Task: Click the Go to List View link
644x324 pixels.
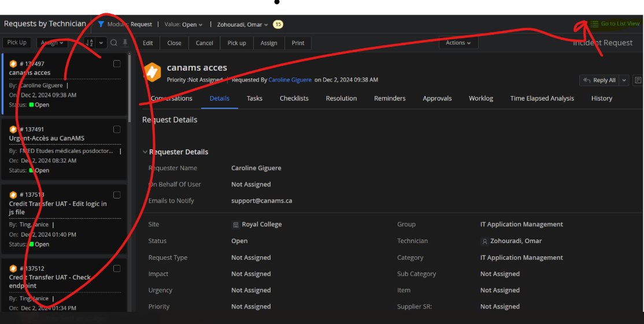Action: pyautogui.click(x=620, y=24)
